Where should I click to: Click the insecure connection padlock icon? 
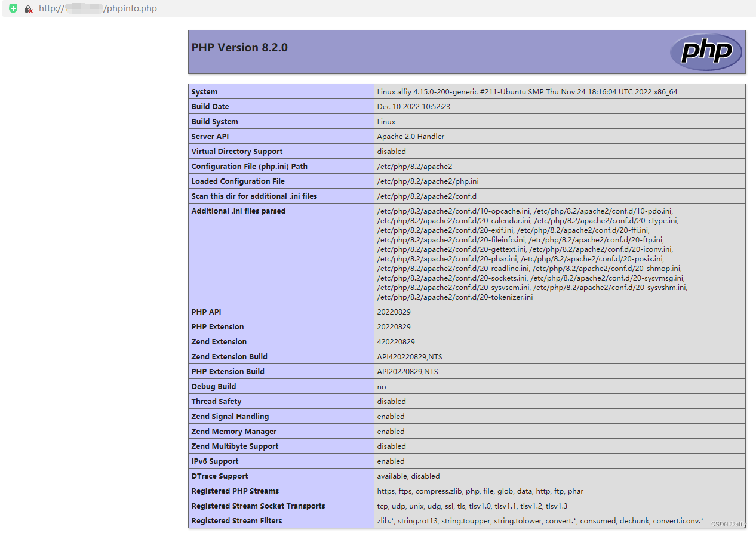coord(29,9)
